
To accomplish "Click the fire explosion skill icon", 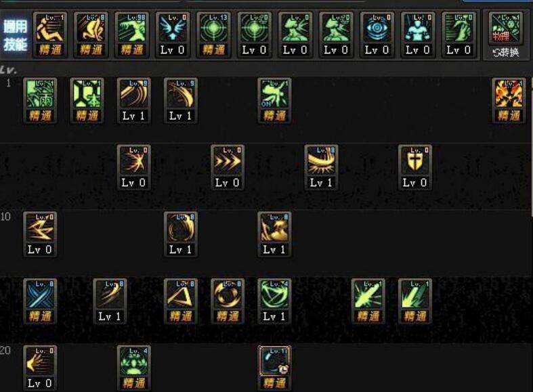I will (x=509, y=101).
